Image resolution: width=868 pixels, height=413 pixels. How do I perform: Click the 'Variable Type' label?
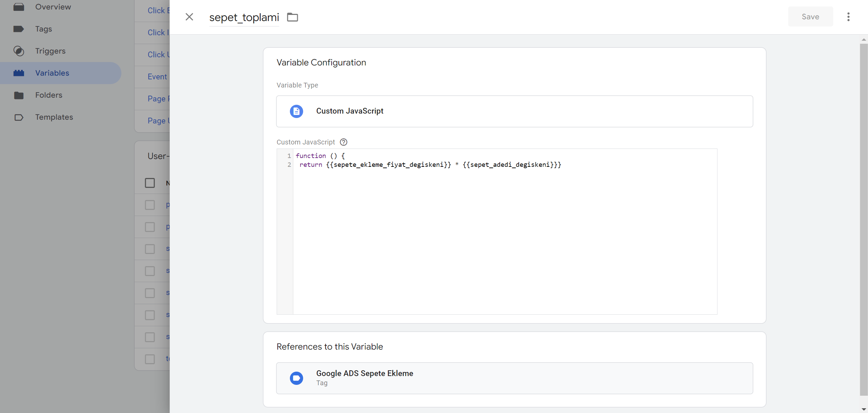click(x=297, y=85)
